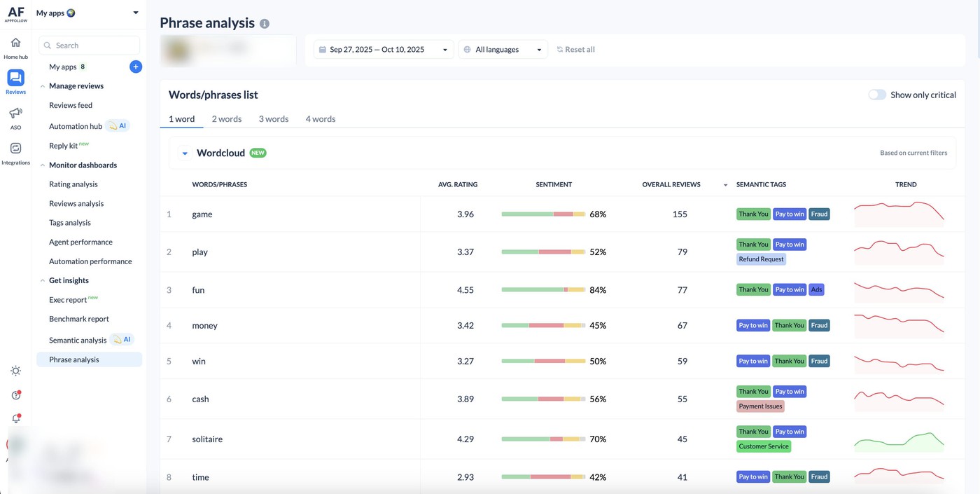This screenshot has height=494, width=980.
Task: Click the Refund Request tag in play row
Action: [761, 259]
